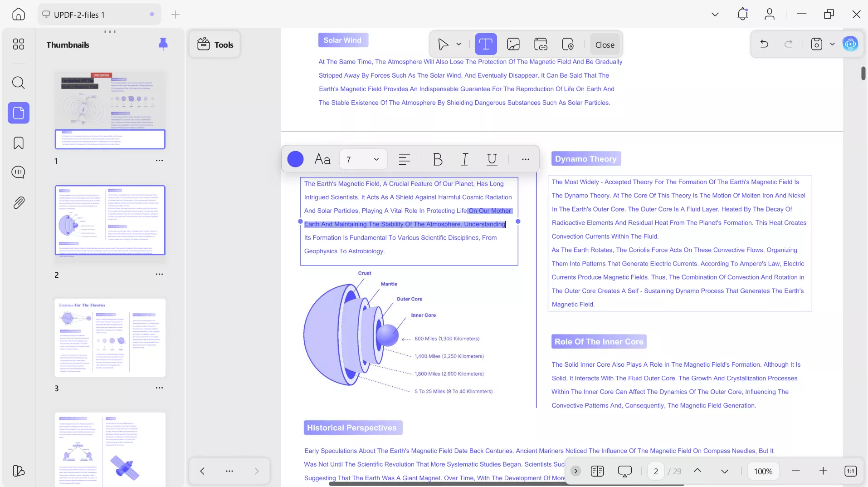
Task: Click the Close editing button
Action: [x=605, y=44]
